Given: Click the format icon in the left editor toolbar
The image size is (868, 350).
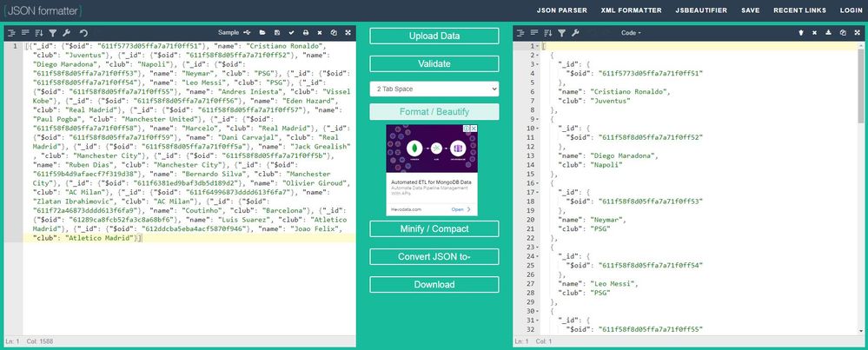Looking at the screenshot, I should (11, 33).
